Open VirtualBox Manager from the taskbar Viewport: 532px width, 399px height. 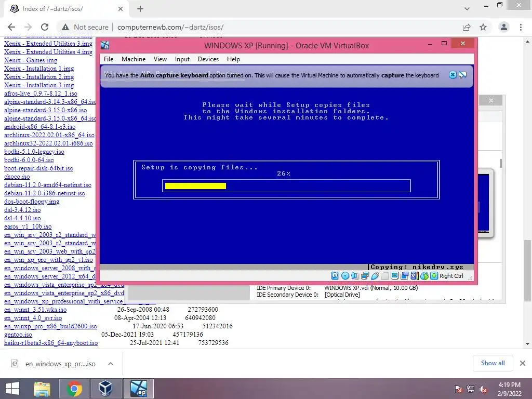pyautogui.click(x=105, y=389)
